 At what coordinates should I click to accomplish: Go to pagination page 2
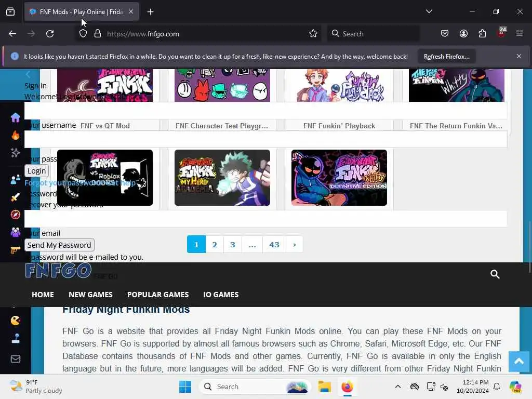click(x=215, y=244)
